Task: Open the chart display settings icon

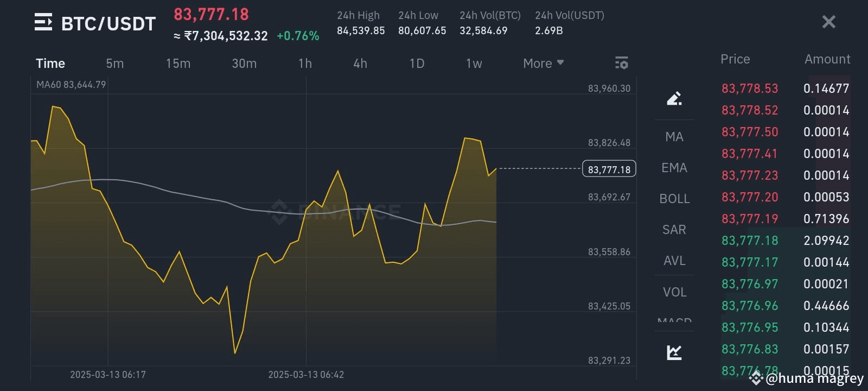Action: coord(621,63)
